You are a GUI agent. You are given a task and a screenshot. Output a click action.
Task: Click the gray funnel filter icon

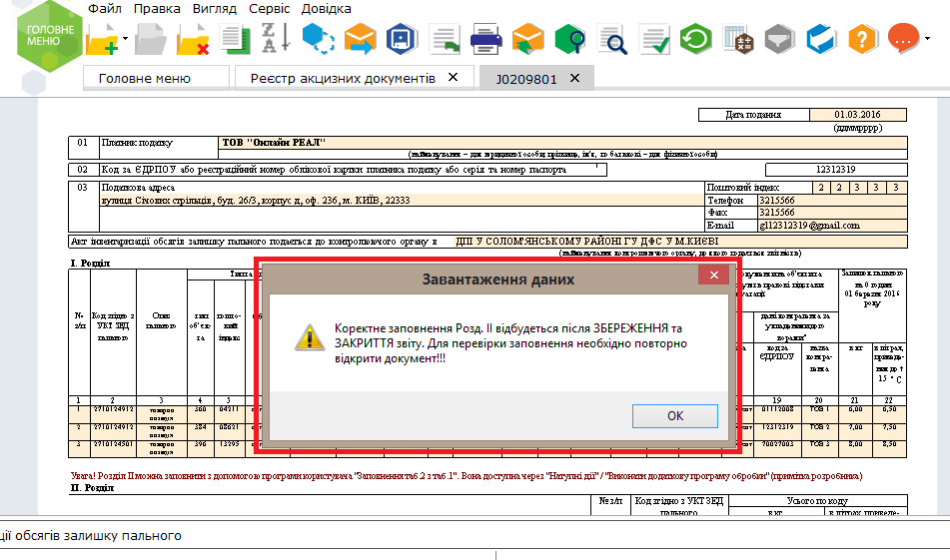point(778,40)
